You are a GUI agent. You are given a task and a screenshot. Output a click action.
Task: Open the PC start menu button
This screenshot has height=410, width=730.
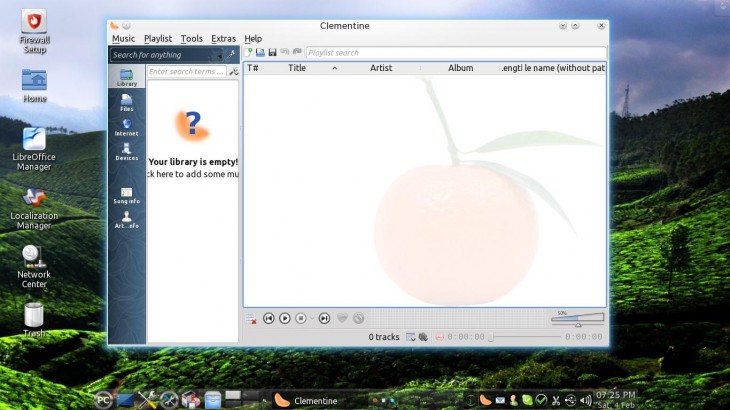tap(103, 400)
